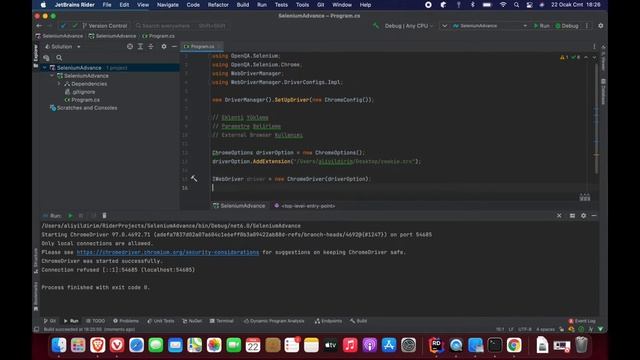Image resolution: width=640 pixels, height=360 pixels.
Task: Open the NuGet tool window tab
Action: click(192, 321)
